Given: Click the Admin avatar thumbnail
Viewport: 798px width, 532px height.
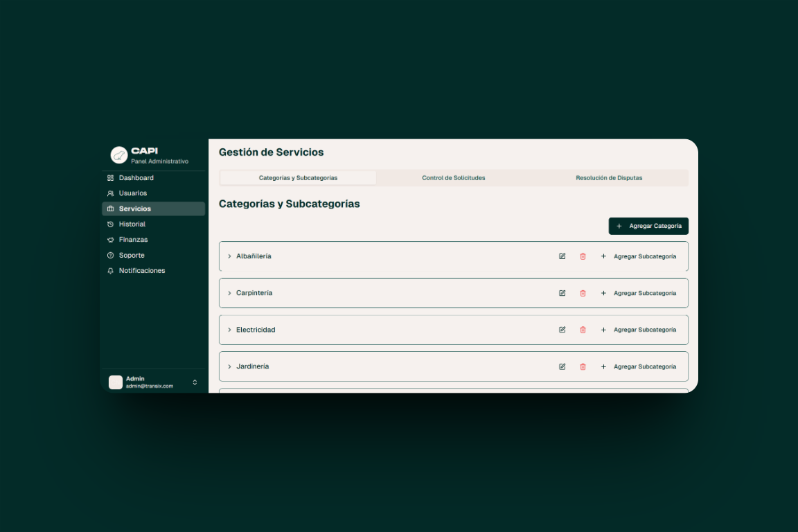Looking at the screenshot, I should (116, 382).
